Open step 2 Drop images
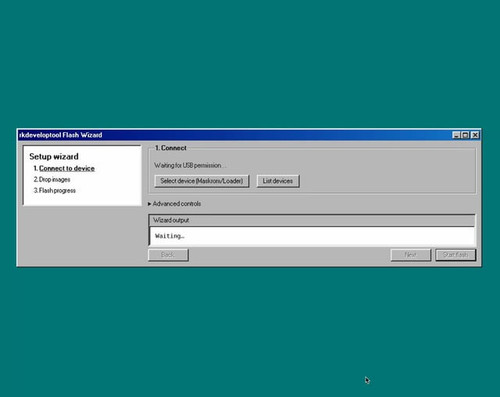The width and height of the screenshot is (500, 397). tap(52, 179)
